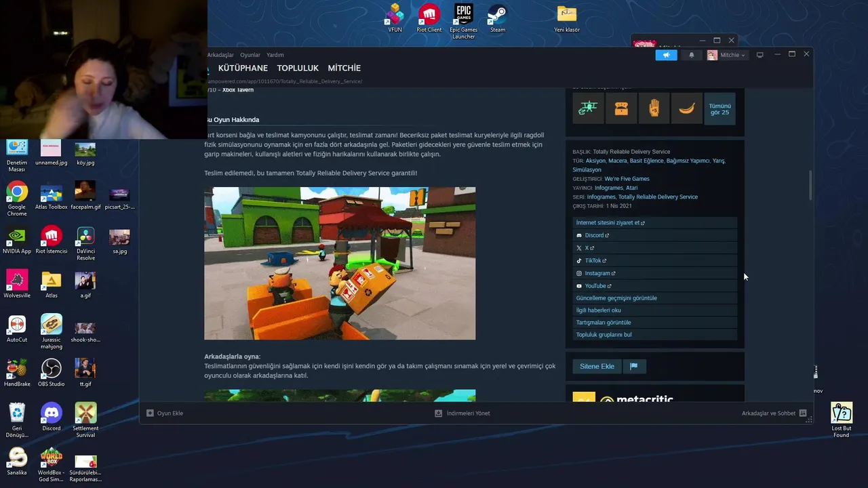Open Arkadaşlar ve Sohbet panel
Screen dimensions: 868x488
click(774, 413)
